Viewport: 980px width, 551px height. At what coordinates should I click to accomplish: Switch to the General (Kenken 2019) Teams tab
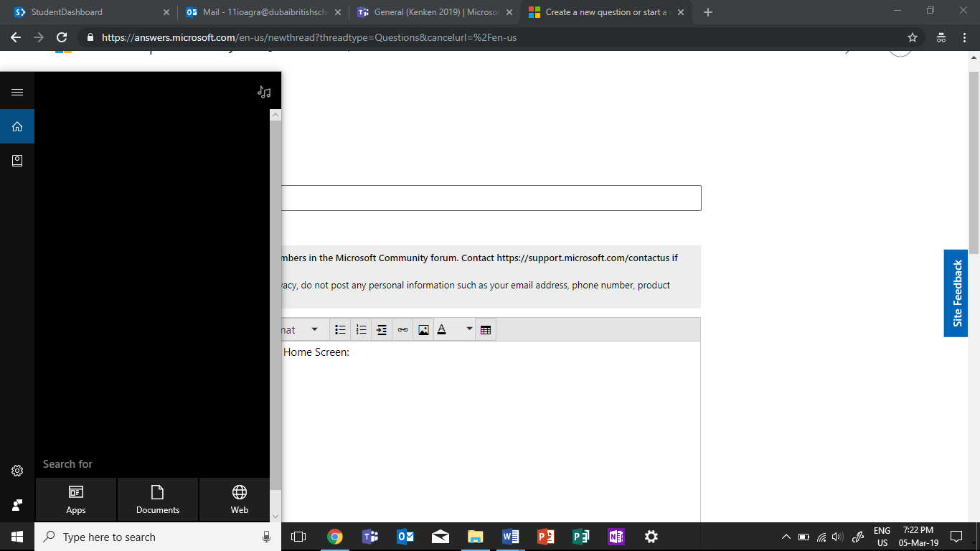pyautogui.click(x=435, y=12)
